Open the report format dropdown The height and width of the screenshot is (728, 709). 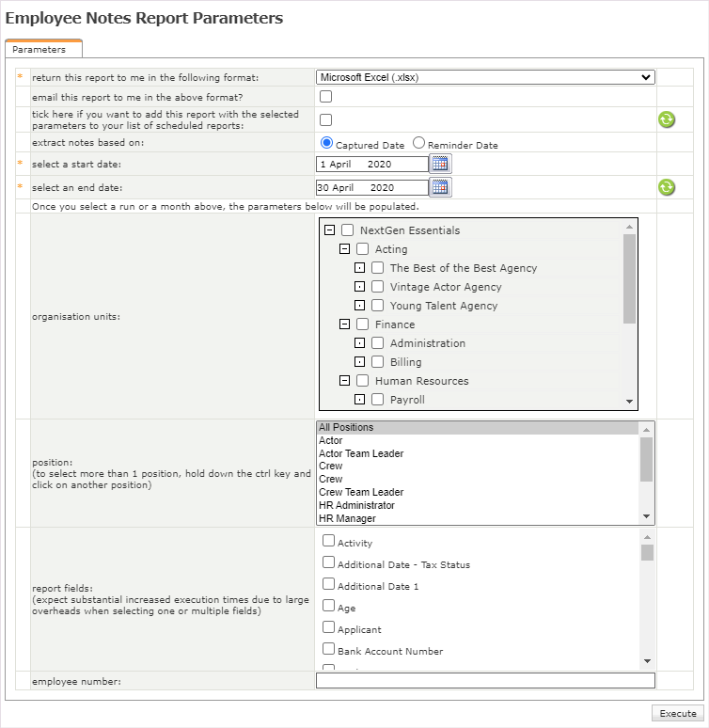pos(485,77)
